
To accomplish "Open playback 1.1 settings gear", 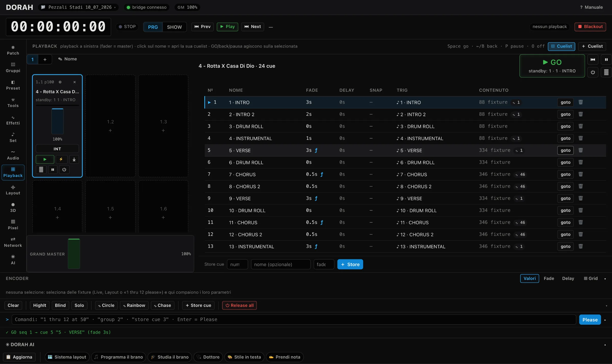I will click(60, 82).
